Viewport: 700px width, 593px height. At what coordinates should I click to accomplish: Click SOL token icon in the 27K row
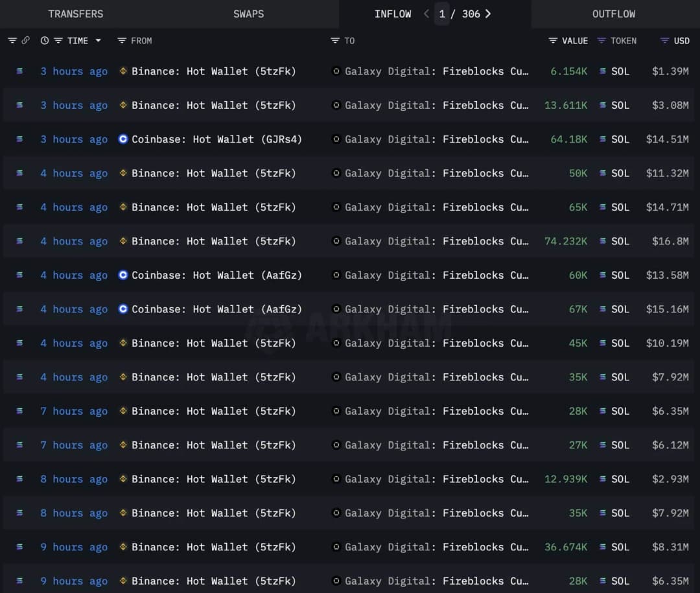pos(603,445)
